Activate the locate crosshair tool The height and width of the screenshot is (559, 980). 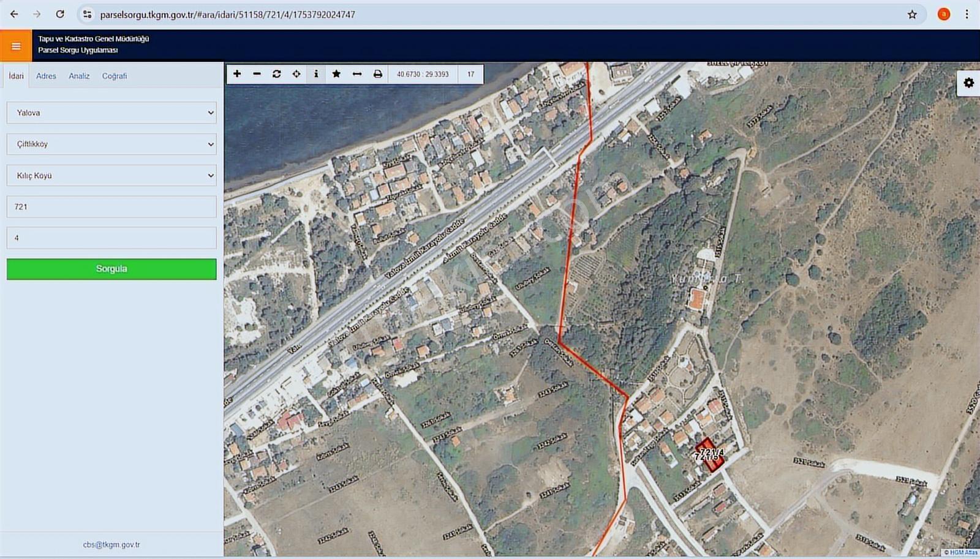pos(296,74)
